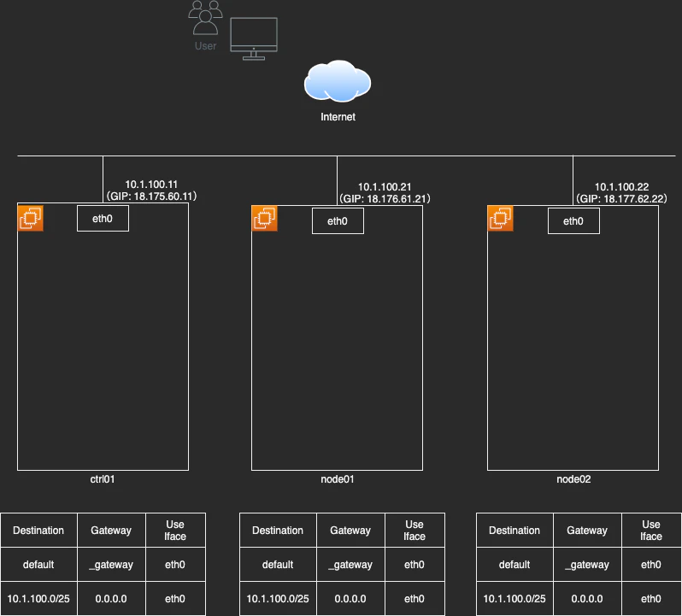Click Use Iface header in node02 route table
682x616 pixels.
pyautogui.click(x=651, y=531)
